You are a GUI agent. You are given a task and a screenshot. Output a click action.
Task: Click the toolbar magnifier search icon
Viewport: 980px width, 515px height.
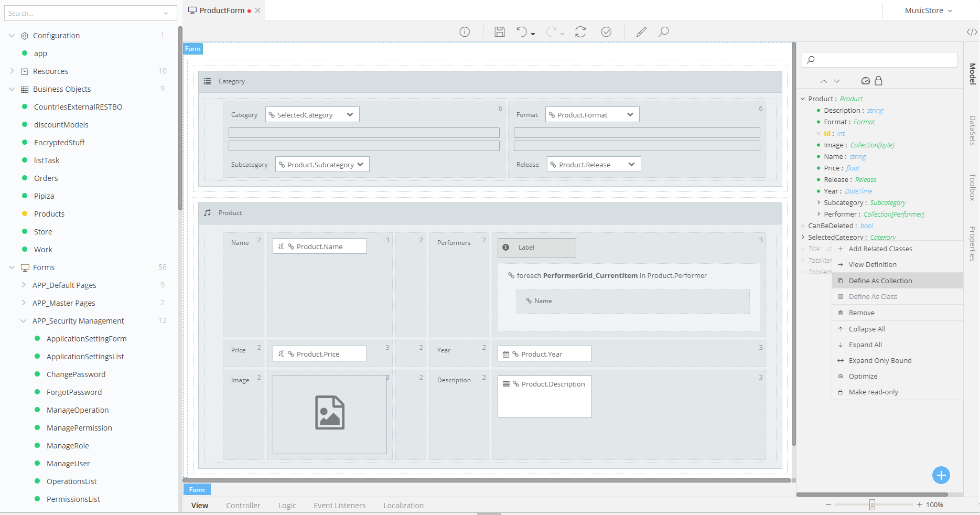tap(664, 32)
